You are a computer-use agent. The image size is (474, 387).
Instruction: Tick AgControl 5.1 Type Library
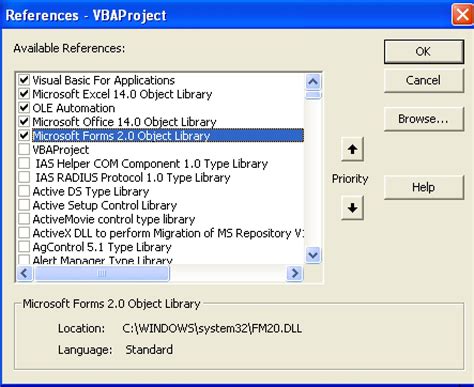[24, 247]
